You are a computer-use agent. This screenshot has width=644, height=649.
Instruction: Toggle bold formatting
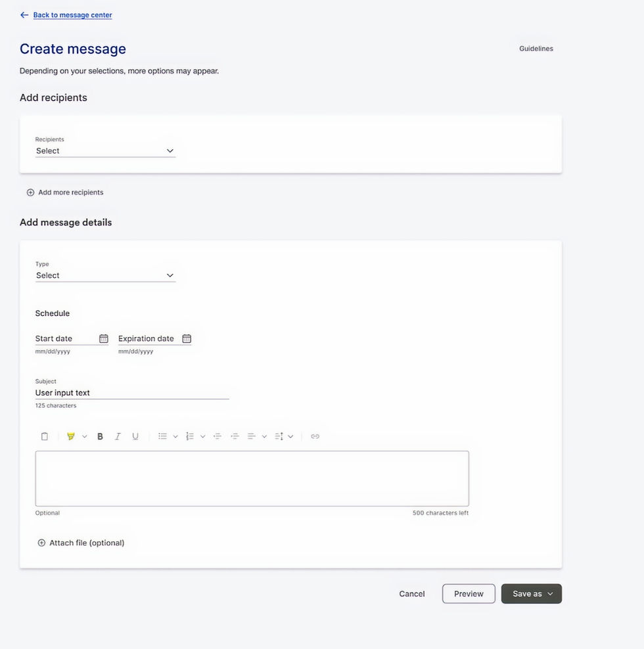click(x=100, y=436)
